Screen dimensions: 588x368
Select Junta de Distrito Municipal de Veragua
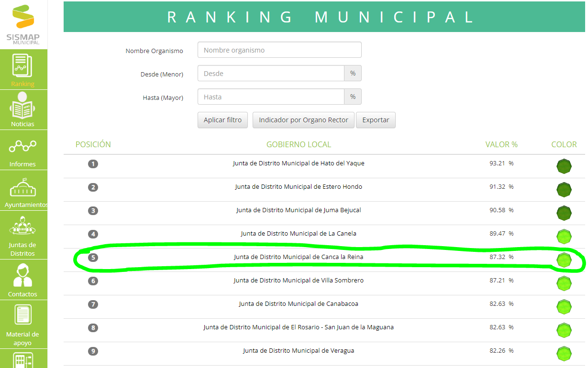coord(299,351)
